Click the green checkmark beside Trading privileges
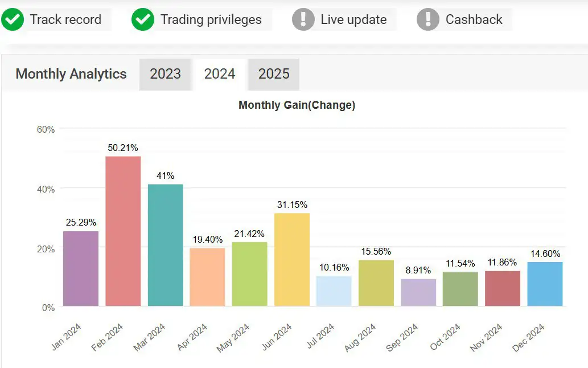588x368 pixels. point(143,19)
